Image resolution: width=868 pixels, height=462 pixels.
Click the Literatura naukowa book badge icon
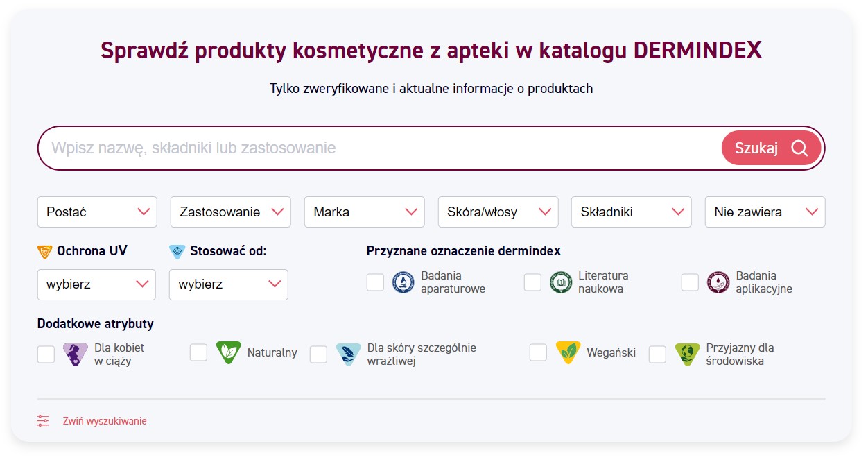pos(561,282)
